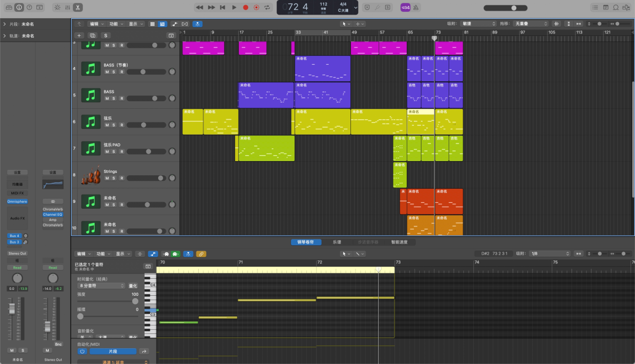Image resolution: width=635 pixels, height=364 pixels.
Task: Click orange link icon in piano roll
Action: click(x=201, y=254)
